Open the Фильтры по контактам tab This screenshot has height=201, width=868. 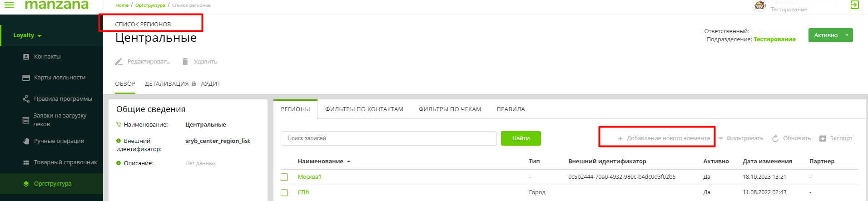(364, 109)
